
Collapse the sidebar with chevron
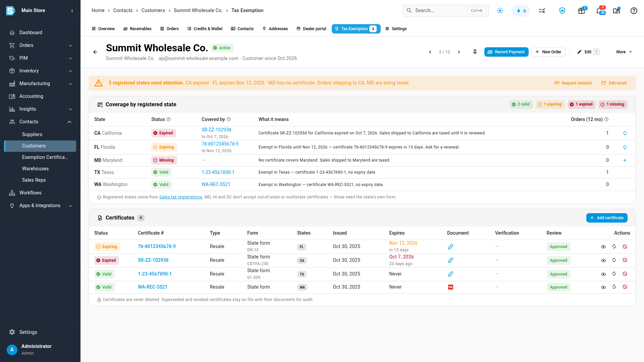(72, 11)
